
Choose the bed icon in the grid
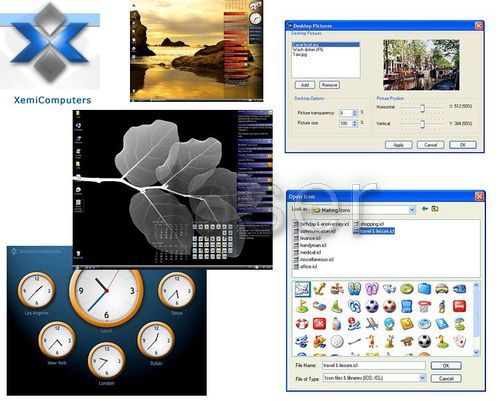(319, 306)
